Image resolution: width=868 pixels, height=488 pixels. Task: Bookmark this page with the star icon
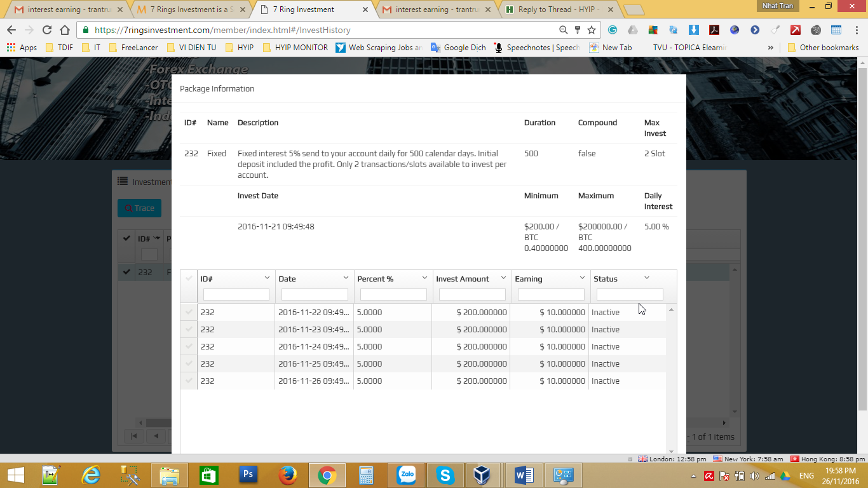[x=592, y=30]
